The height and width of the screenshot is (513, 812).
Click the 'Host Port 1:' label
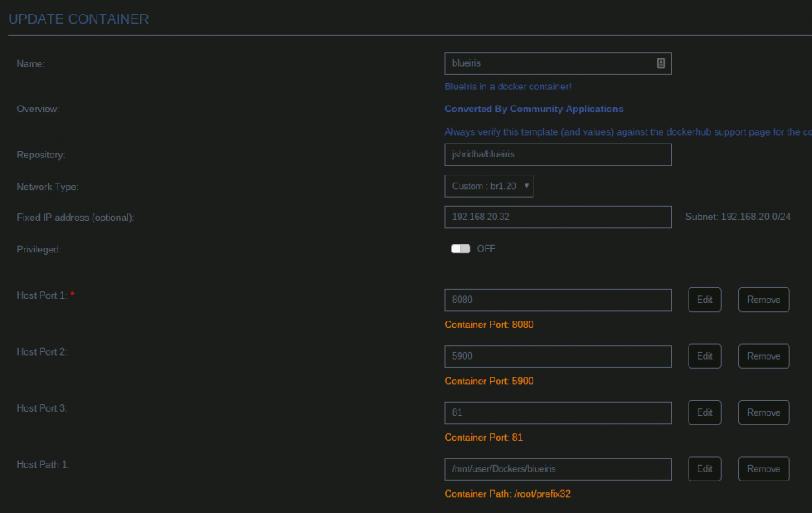tap(42, 295)
